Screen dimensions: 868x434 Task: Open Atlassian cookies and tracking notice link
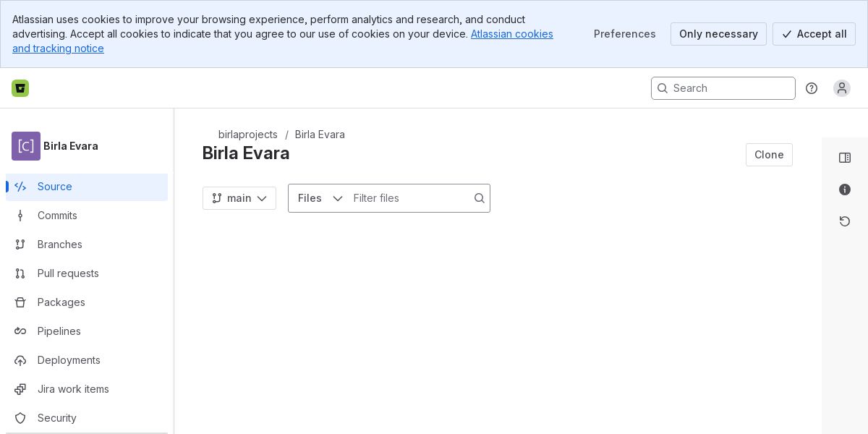pos(511,34)
